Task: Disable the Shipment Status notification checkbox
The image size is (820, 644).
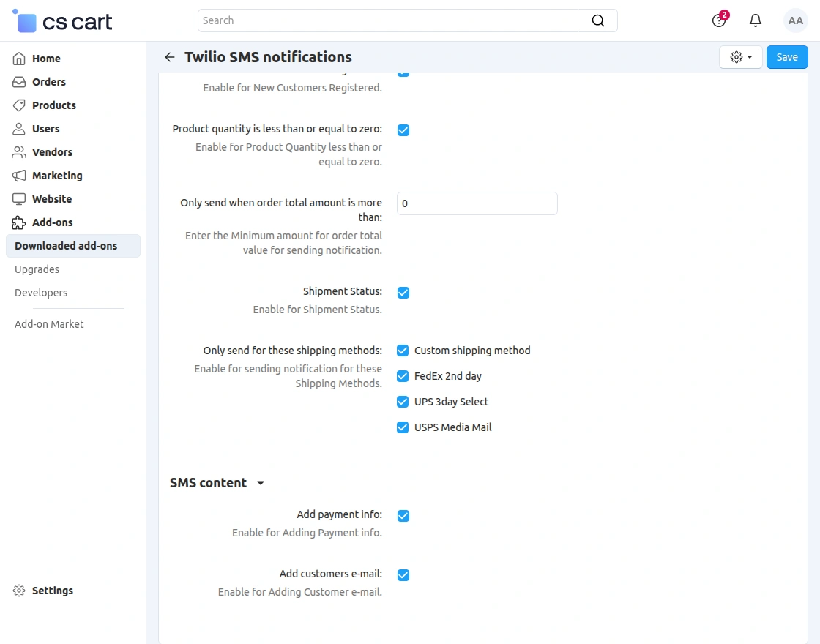Action: [403, 293]
